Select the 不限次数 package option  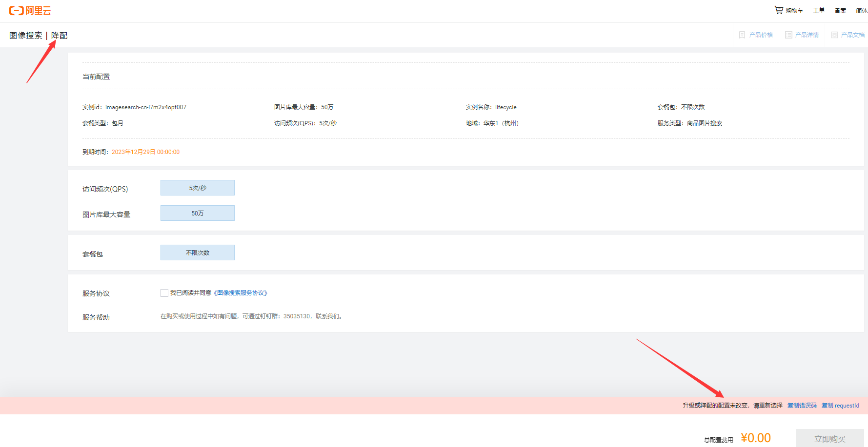(x=198, y=253)
